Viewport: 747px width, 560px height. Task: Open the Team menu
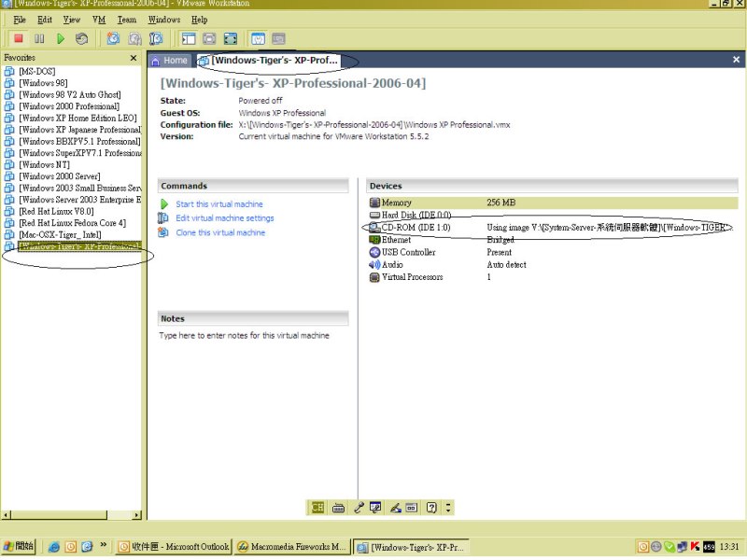pyautogui.click(x=127, y=20)
